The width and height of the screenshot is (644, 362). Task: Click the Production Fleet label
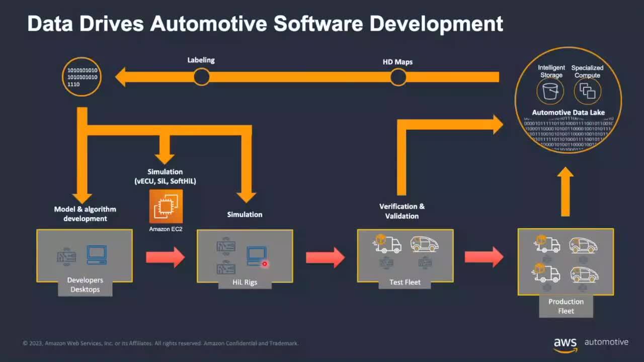coord(566,306)
